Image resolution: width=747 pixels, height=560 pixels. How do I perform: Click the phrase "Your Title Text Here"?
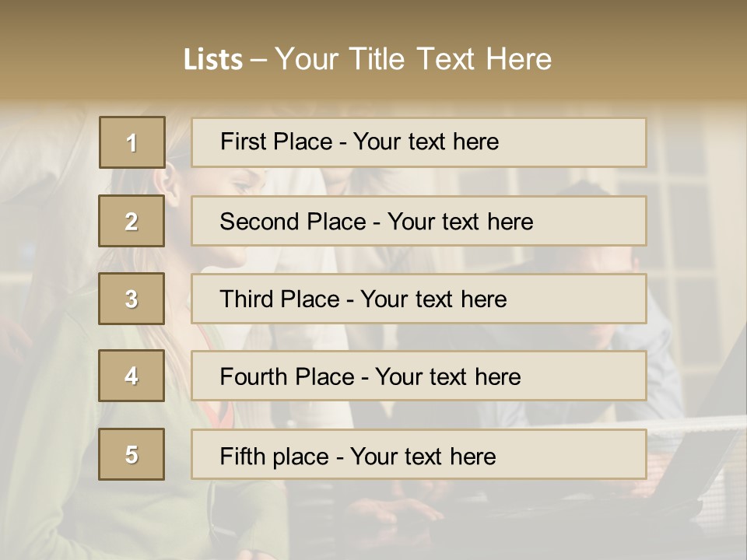click(413, 59)
